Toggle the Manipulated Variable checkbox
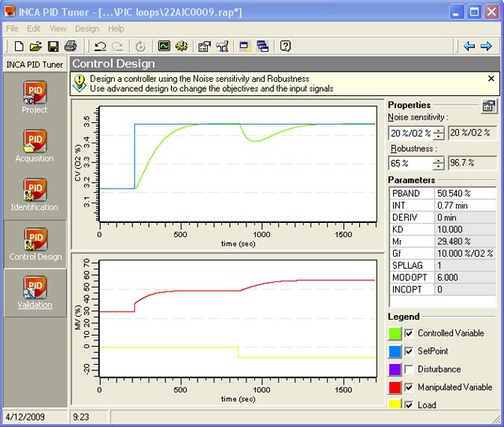The image size is (504, 427). 408,387
